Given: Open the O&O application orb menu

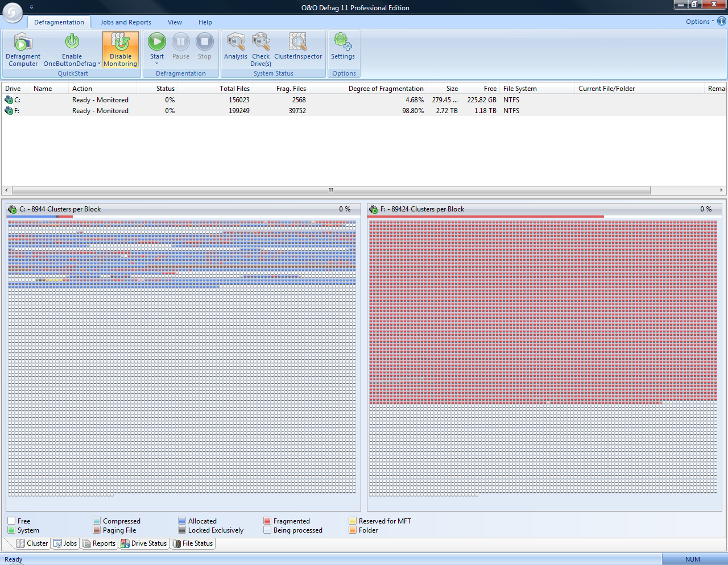Looking at the screenshot, I should pyautogui.click(x=13, y=13).
